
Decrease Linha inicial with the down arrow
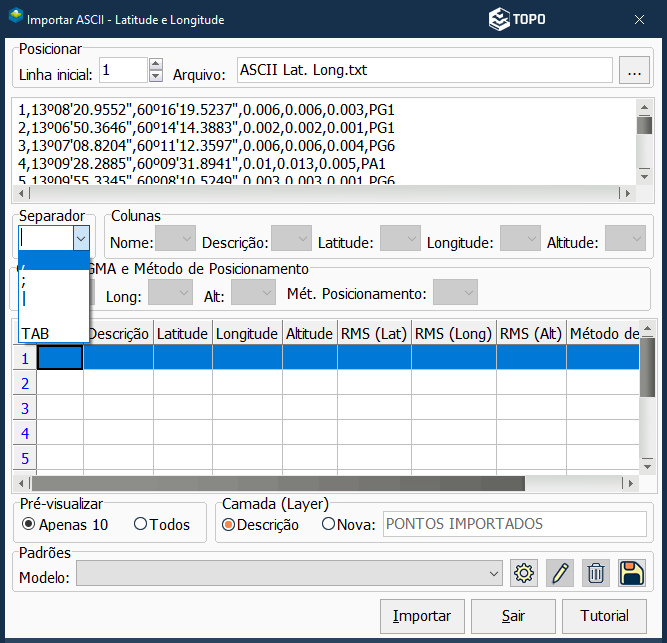pyautogui.click(x=155, y=77)
